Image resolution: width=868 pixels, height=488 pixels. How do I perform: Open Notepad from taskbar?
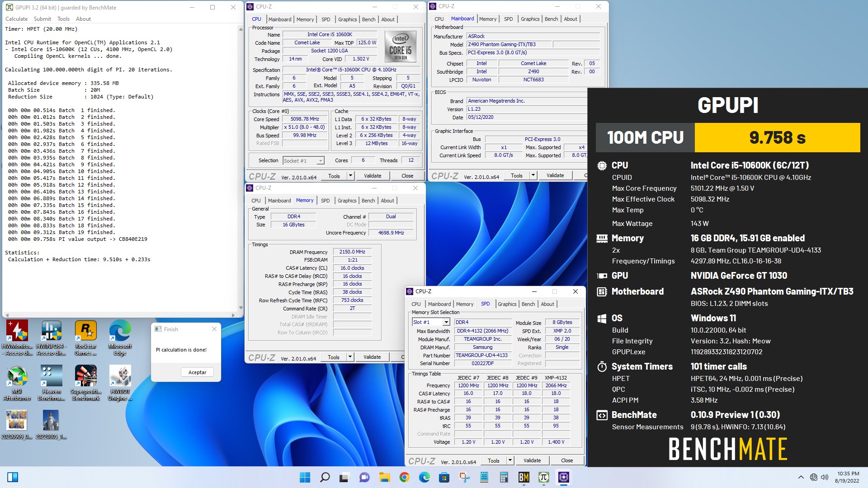[x=484, y=477]
